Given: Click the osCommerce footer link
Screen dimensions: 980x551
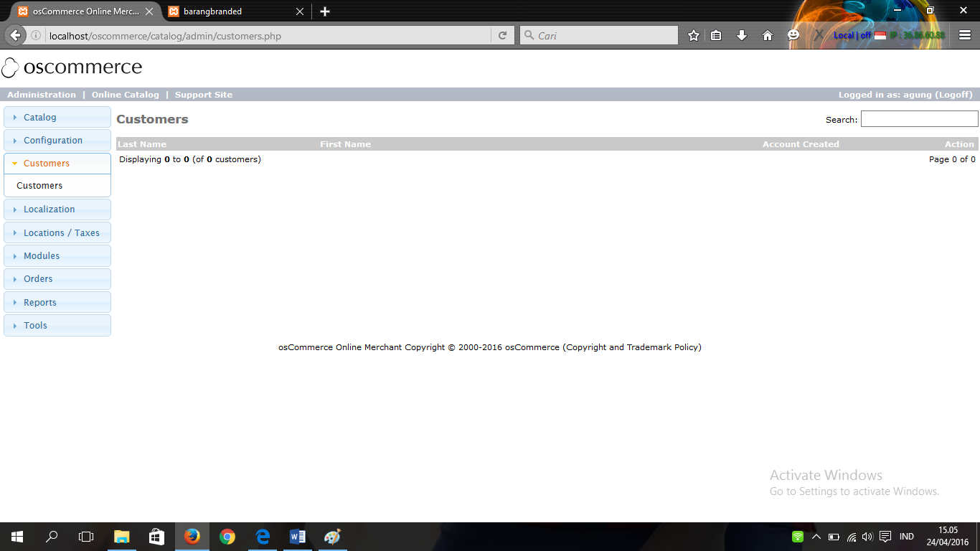Looking at the screenshot, I should point(532,347).
